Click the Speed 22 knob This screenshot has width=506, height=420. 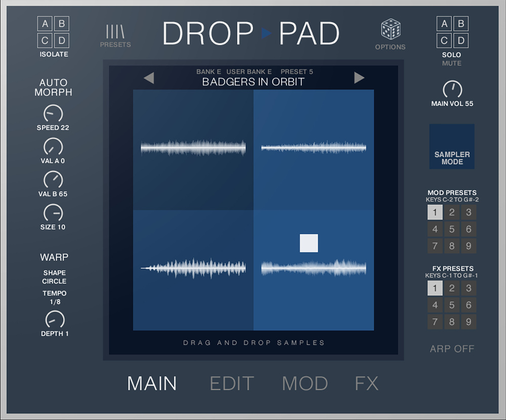point(53,114)
